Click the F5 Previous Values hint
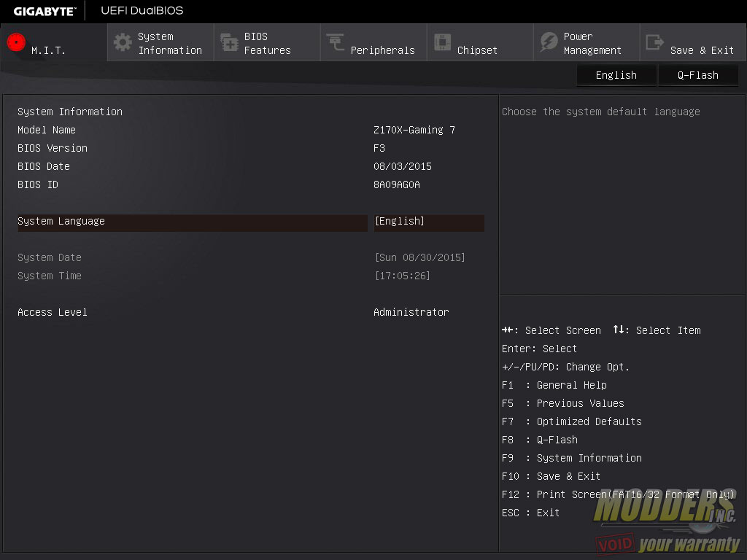 [x=562, y=403]
